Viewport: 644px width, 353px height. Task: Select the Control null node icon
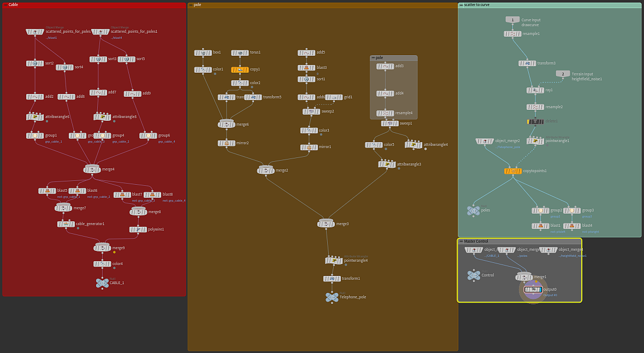[474, 275]
